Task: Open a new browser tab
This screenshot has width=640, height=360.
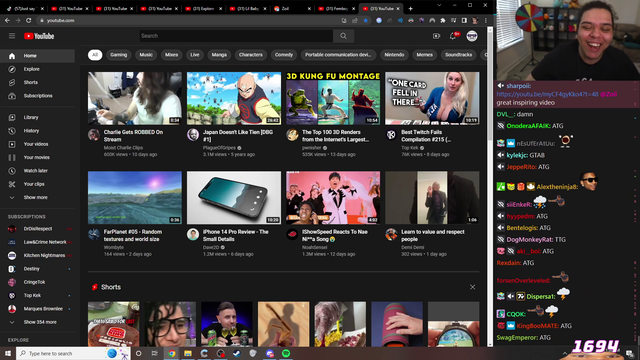Action: pos(410,9)
